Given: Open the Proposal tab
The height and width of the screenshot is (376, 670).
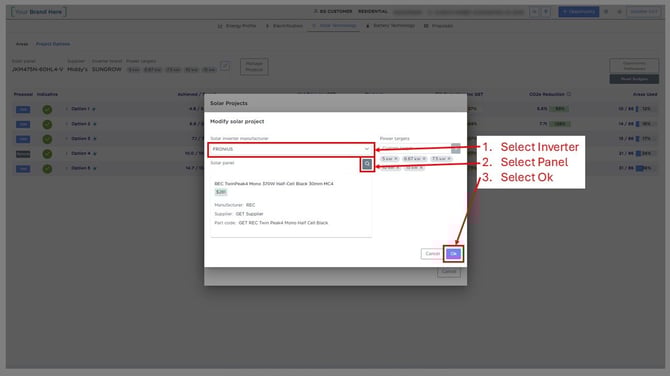Looking at the screenshot, I should coord(438,26).
